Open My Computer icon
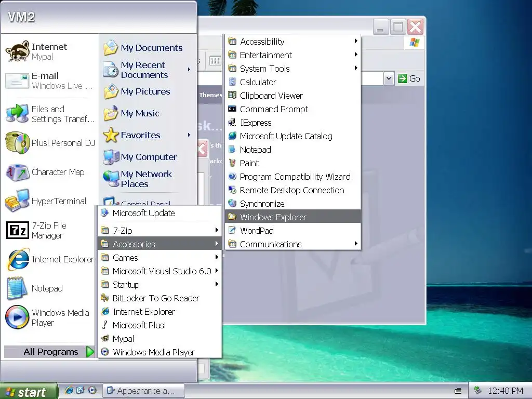 (x=111, y=157)
